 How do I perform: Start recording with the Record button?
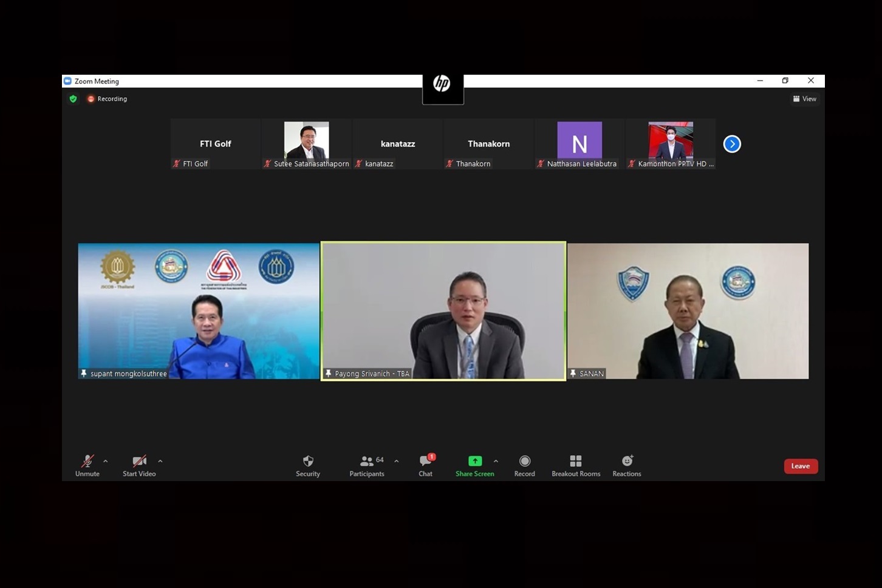pos(525,465)
